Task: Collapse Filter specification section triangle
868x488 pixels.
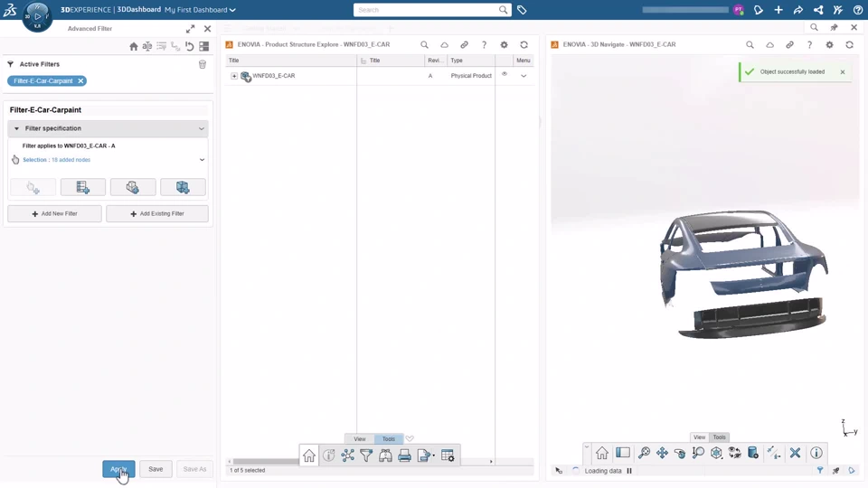Action: [x=16, y=128]
